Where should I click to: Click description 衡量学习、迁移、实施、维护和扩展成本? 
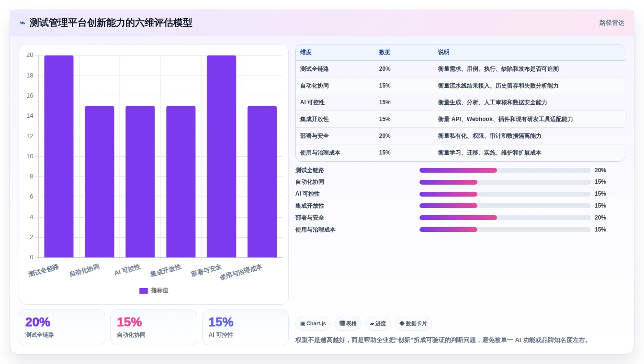(489, 153)
